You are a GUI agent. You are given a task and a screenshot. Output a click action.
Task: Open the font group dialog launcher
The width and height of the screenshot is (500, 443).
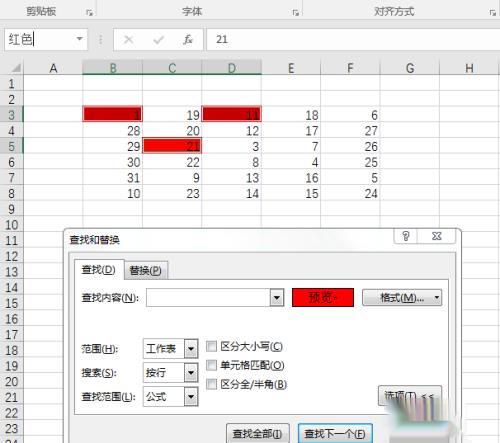click(296, 12)
